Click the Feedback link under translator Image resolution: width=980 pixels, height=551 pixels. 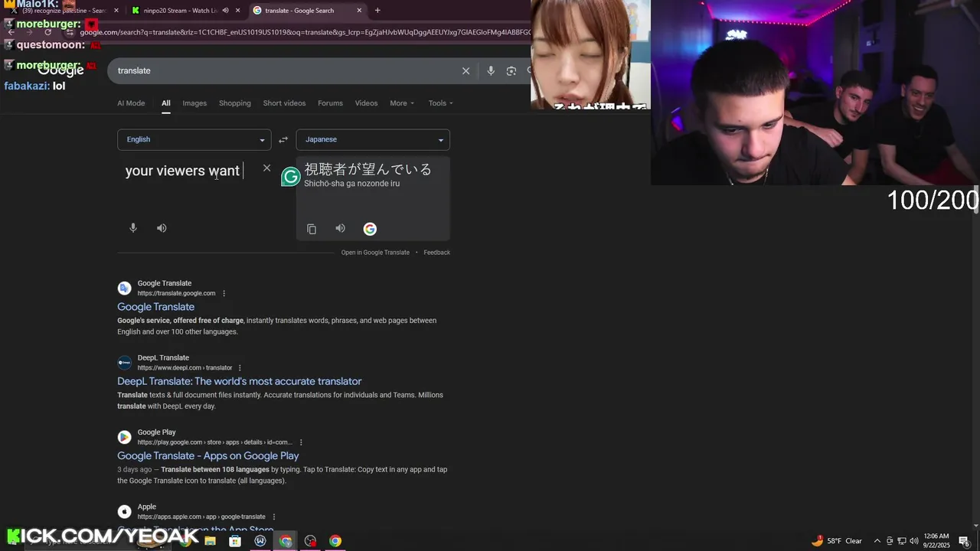coord(436,253)
